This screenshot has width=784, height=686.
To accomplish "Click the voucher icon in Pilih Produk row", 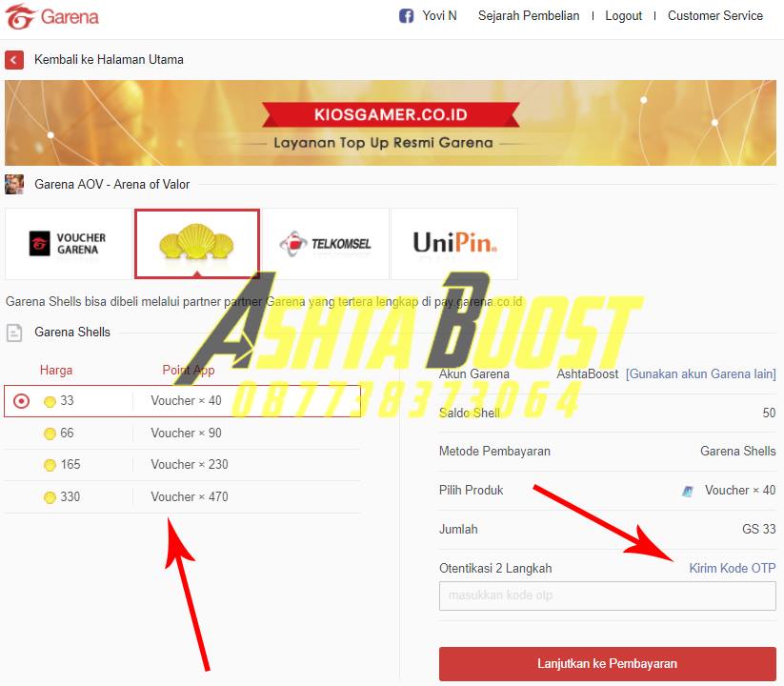I will [688, 491].
